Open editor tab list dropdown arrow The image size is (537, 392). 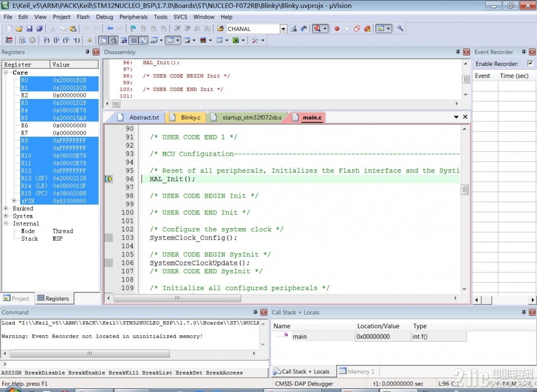point(456,117)
